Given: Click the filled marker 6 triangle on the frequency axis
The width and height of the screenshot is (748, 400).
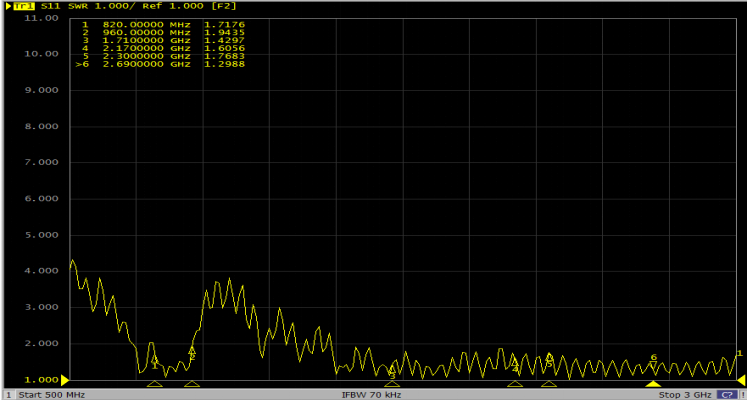Looking at the screenshot, I should [x=653, y=383].
